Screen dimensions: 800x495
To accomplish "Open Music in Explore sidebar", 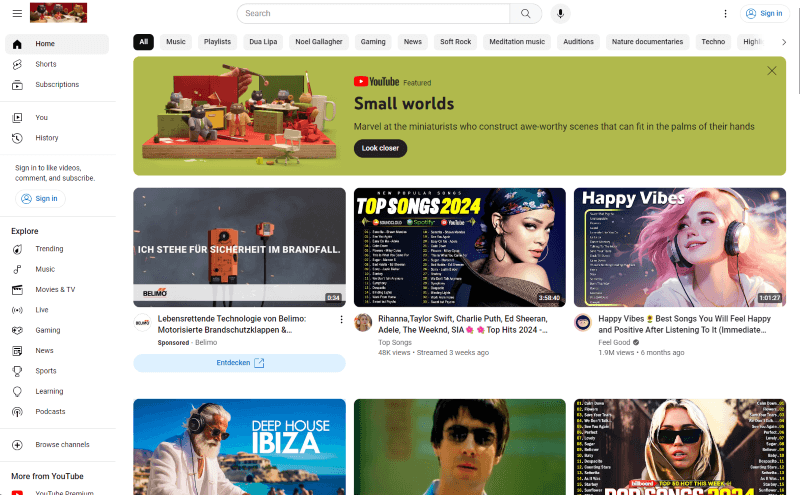I will 57,269.
